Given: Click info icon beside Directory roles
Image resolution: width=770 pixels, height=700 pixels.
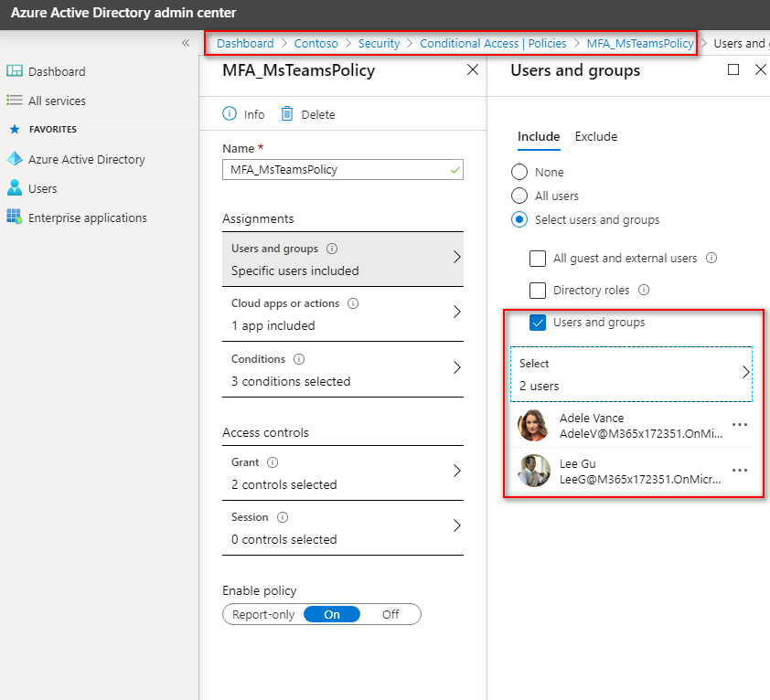Looking at the screenshot, I should pos(644,290).
